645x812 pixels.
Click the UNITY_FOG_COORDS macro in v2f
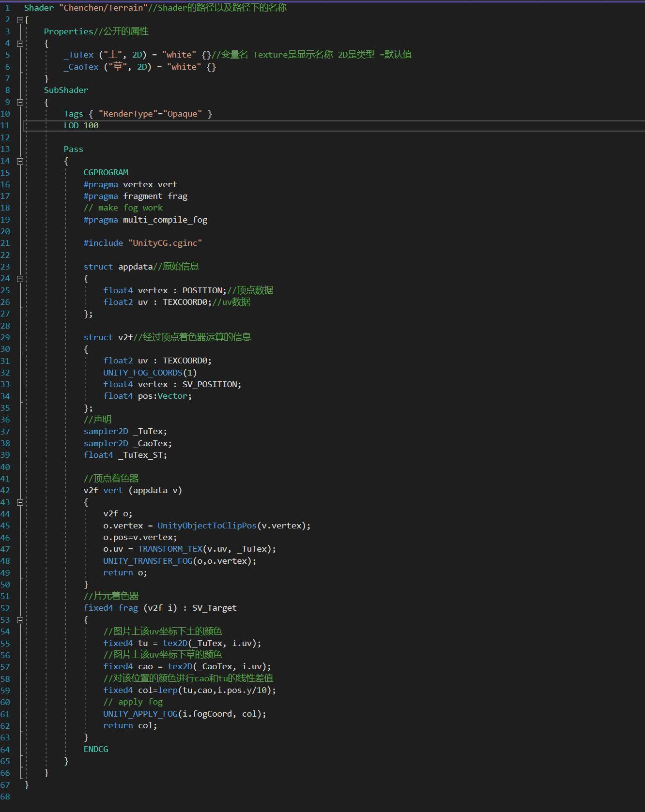point(142,373)
